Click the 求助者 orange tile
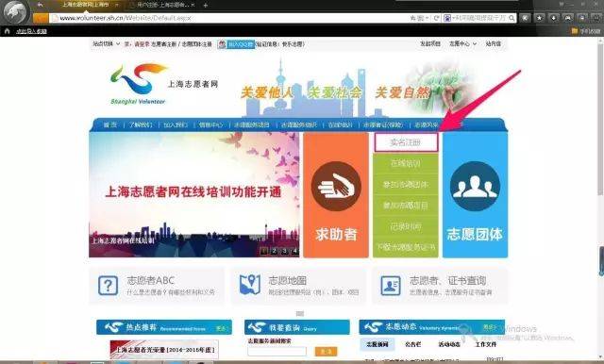This screenshot has height=364, width=604. click(336, 194)
